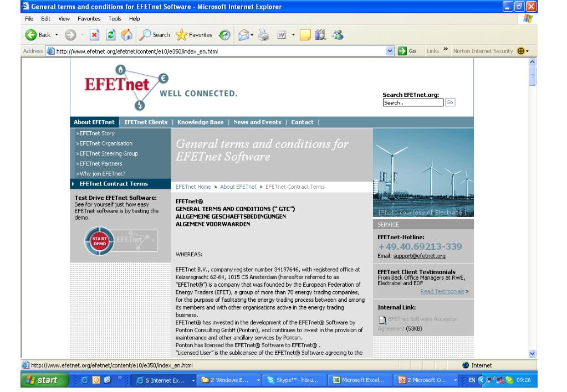Open the Back history dropdown arrow

pos(57,35)
